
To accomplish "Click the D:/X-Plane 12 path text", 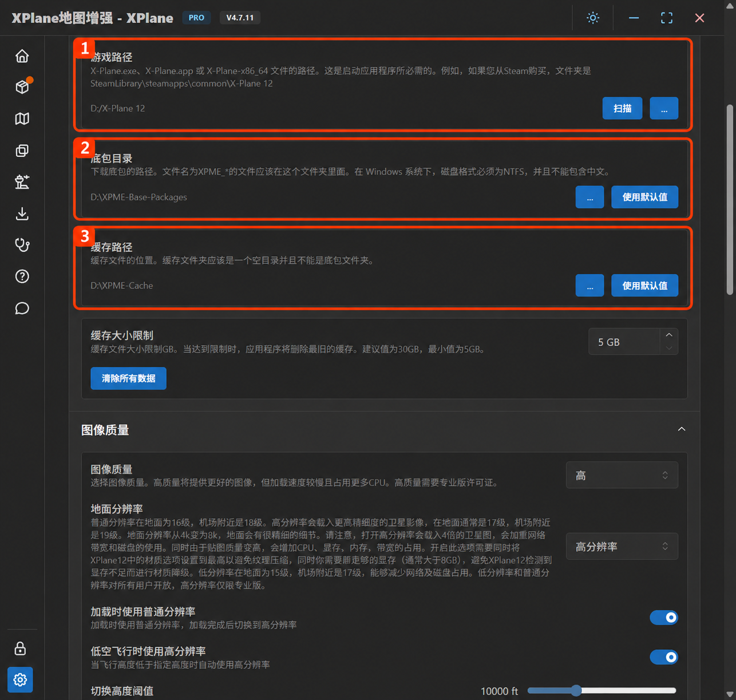I will [117, 108].
